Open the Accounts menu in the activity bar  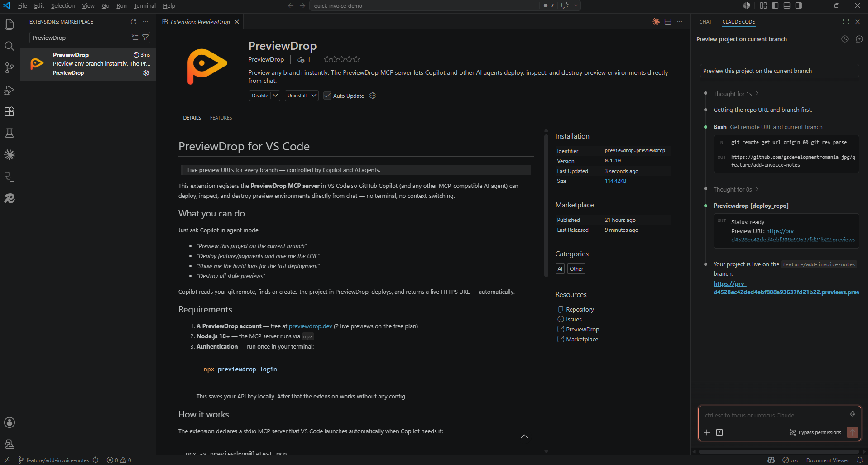coord(9,422)
